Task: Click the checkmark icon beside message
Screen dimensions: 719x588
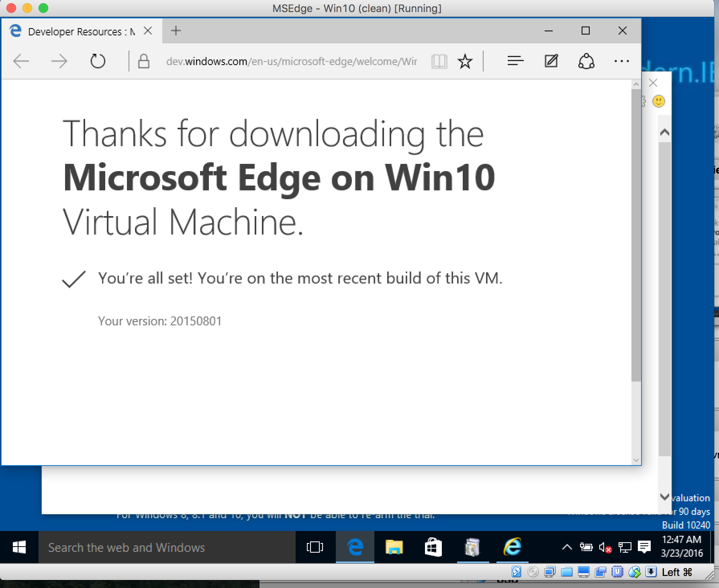Action: (x=74, y=279)
